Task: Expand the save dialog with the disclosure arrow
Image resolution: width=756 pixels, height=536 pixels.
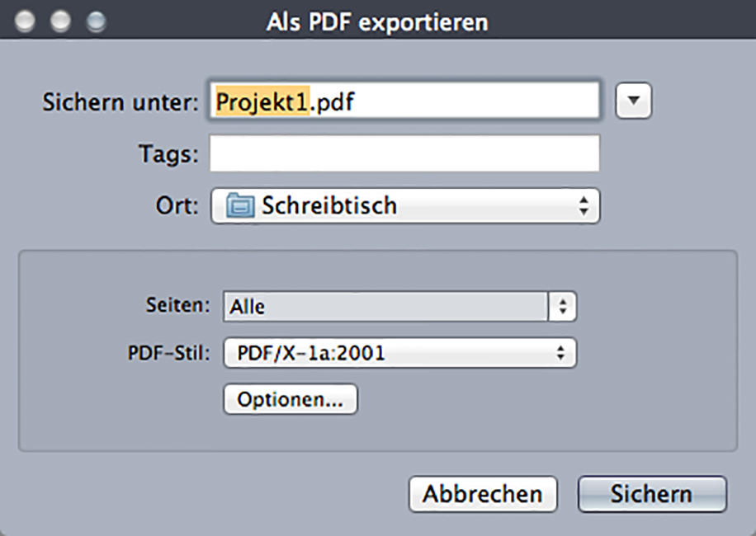Action: click(634, 101)
